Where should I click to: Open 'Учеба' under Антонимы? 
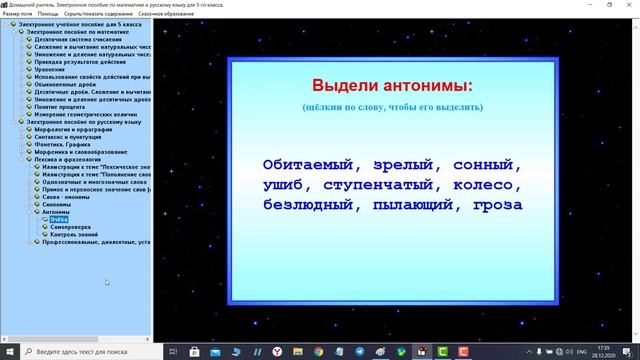[59, 220]
